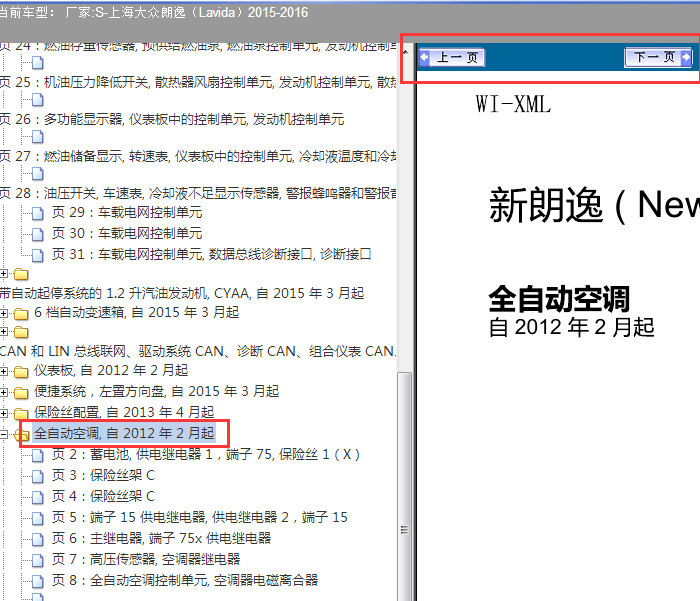700x601 pixels.
Task: Open 页 30：车载电网控制单元 entry
Action: pos(127,233)
